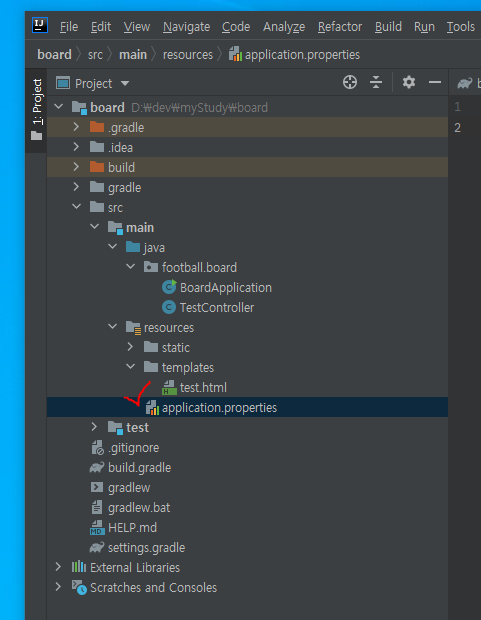Select BoardApplication in the tree
The width and height of the screenshot is (481, 620).
[x=226, y=287]
